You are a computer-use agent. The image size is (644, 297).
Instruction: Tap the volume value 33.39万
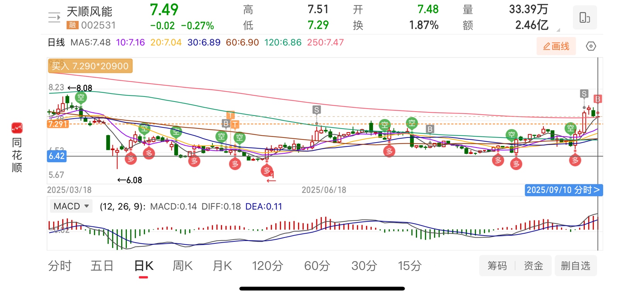(x=528, y=9)
